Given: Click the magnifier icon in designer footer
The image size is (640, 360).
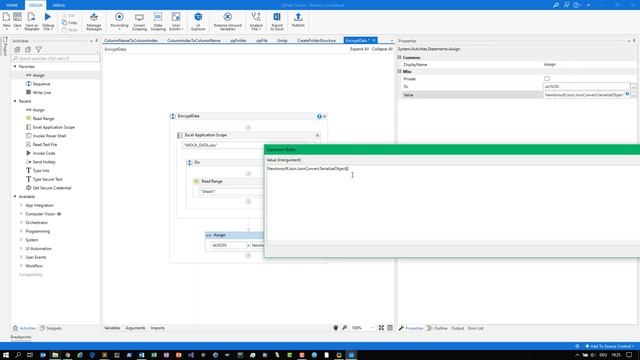Looking at the screenshot, I should 344,328.
